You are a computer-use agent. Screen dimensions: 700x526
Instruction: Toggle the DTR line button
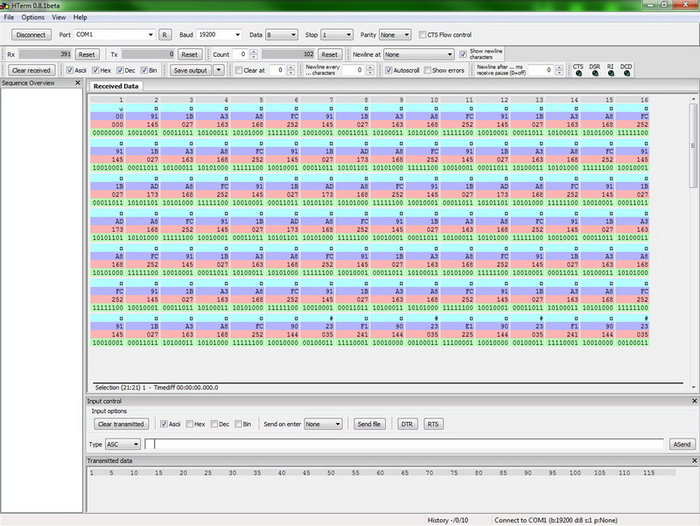[x=406, y=424]
